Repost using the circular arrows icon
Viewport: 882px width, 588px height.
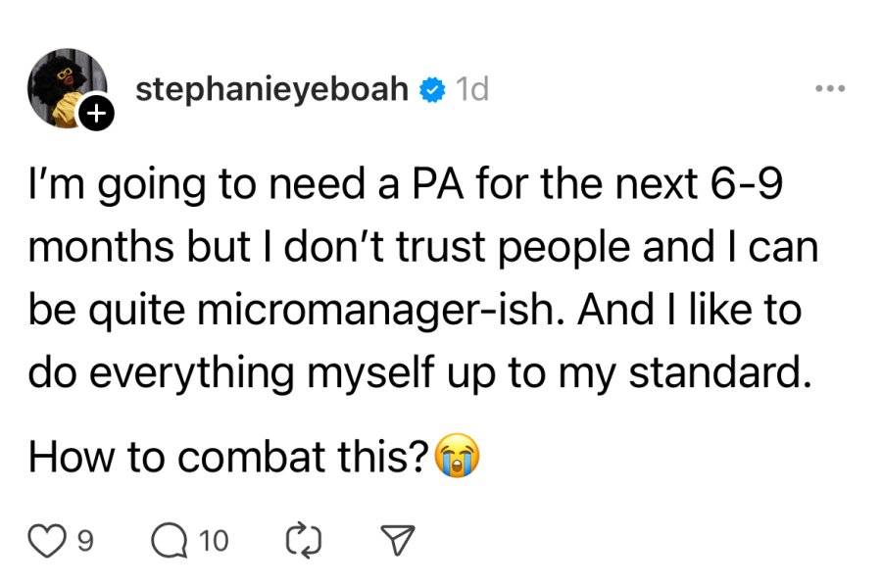click(x=304, y=541)
